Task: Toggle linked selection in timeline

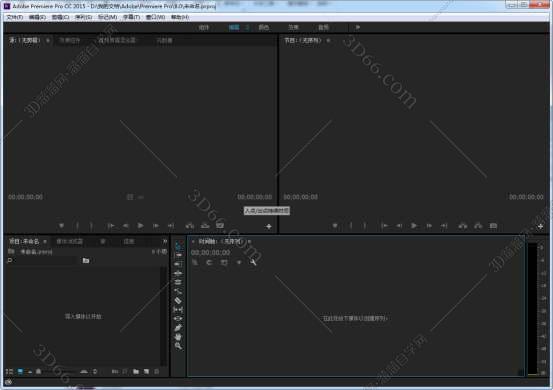Action: tap(224, 262)
